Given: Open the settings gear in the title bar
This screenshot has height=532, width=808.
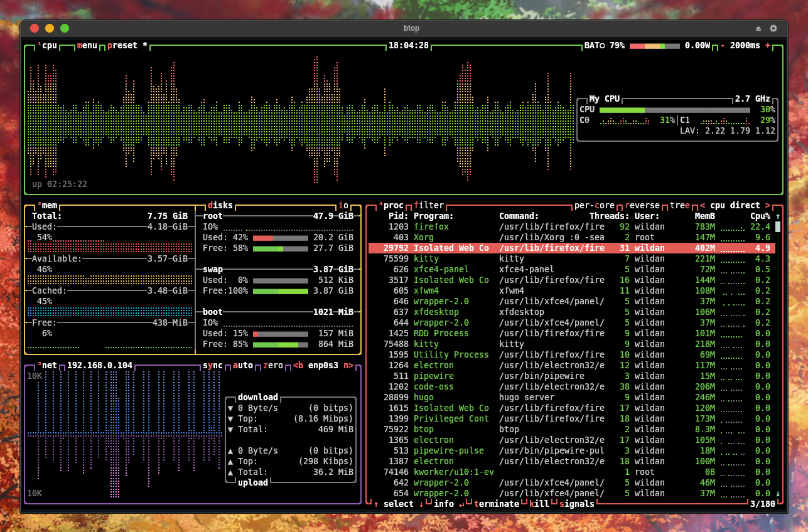Looking at the screenshot, I should tap(773, 28).
